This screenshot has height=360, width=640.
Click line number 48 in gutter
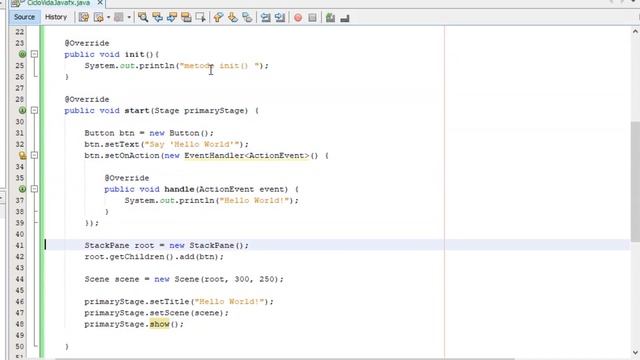click(20, 324)
